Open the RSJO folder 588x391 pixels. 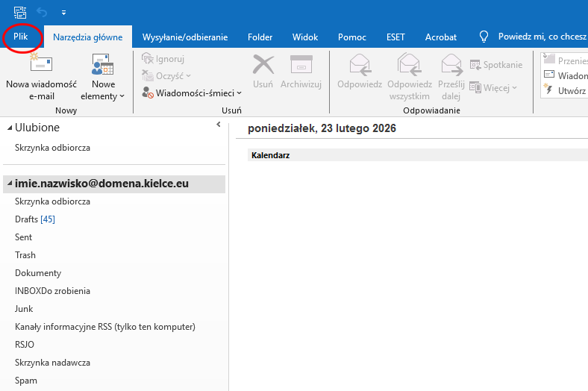coord(25,345)
